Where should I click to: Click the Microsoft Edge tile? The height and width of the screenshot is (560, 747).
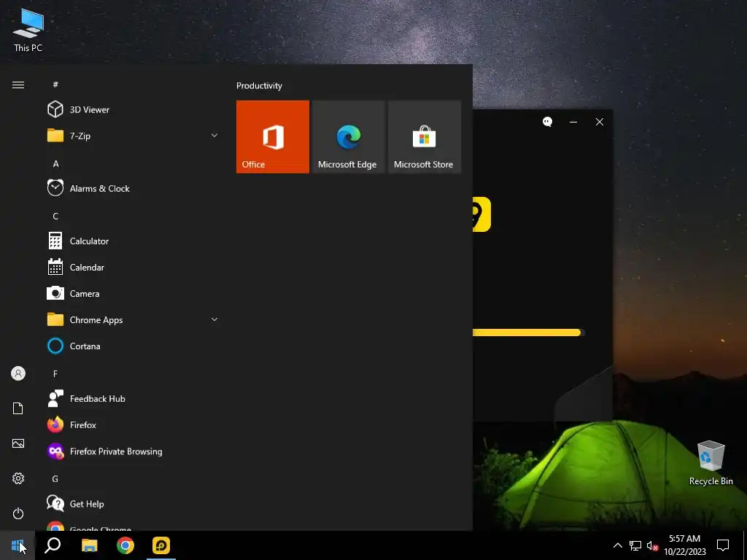(348, 136)
